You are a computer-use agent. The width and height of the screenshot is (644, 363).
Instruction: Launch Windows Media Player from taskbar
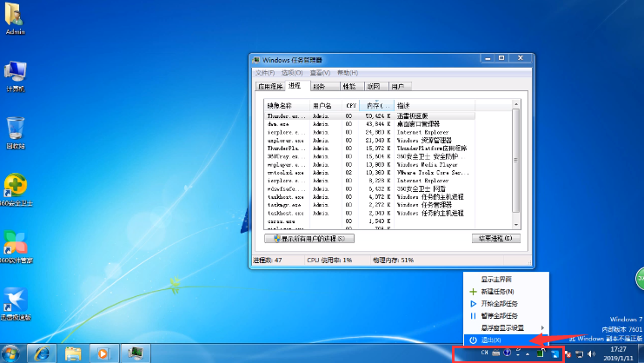coord(103,353)
